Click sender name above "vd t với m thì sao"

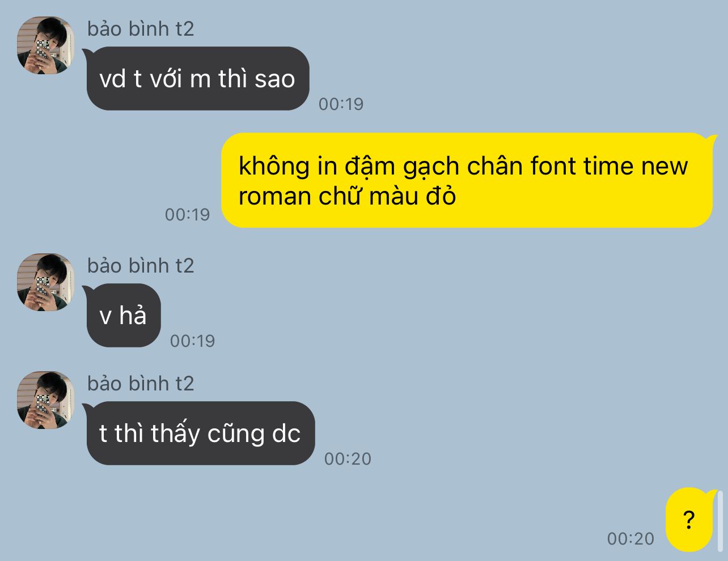pyautogui.click(x=141, y=29)
